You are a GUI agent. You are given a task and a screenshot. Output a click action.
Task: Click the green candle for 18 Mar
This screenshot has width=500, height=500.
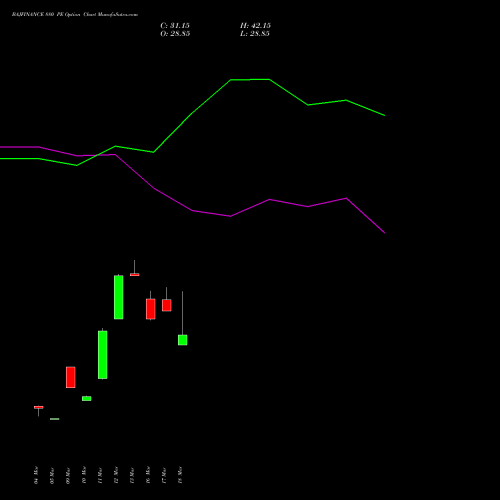[x=183, y=340]
